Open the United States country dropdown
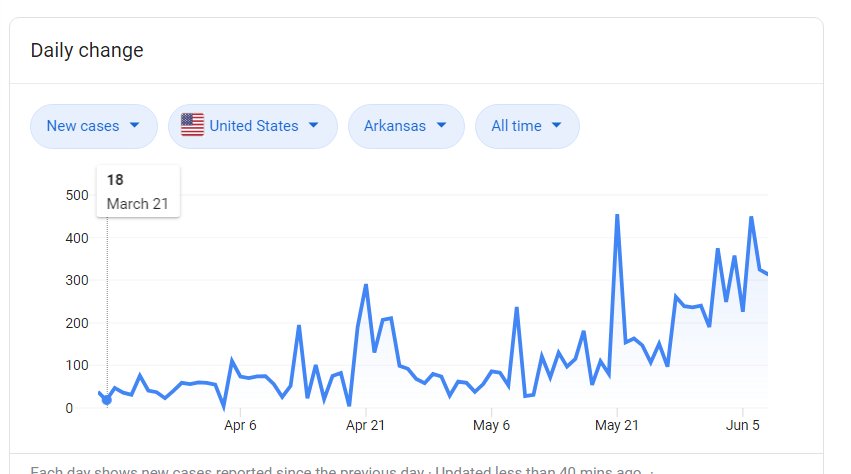851x474 pixels. click(x=253, y=126)
